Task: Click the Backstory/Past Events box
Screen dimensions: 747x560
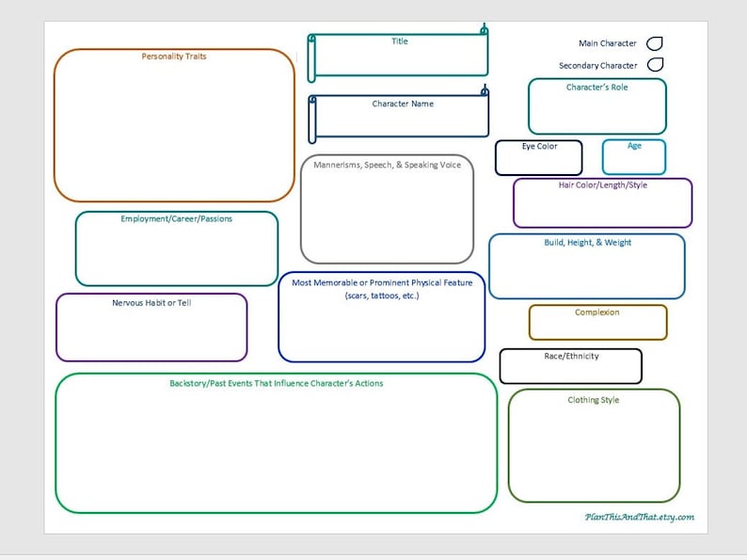Action: point(277,443)
